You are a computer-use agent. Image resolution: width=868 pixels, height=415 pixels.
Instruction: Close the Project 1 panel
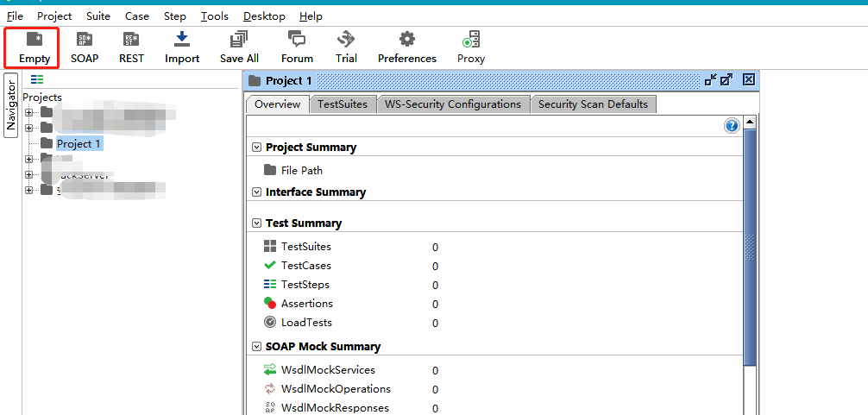(x=748, y=80)
